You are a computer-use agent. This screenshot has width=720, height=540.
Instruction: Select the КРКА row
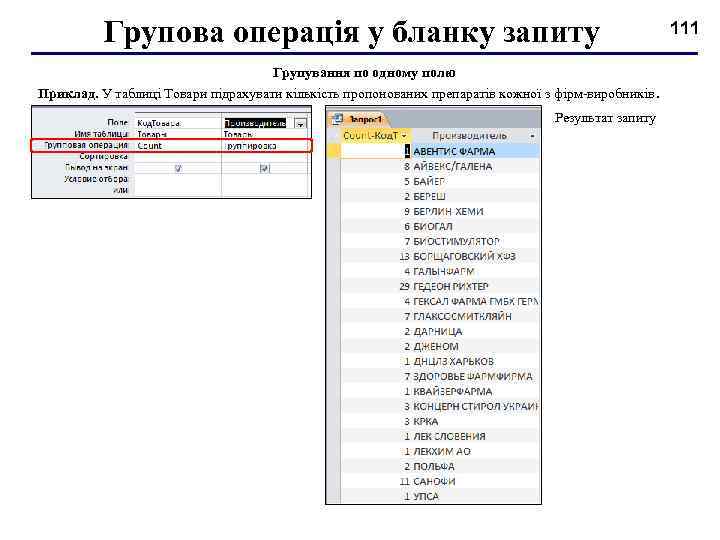440,421
